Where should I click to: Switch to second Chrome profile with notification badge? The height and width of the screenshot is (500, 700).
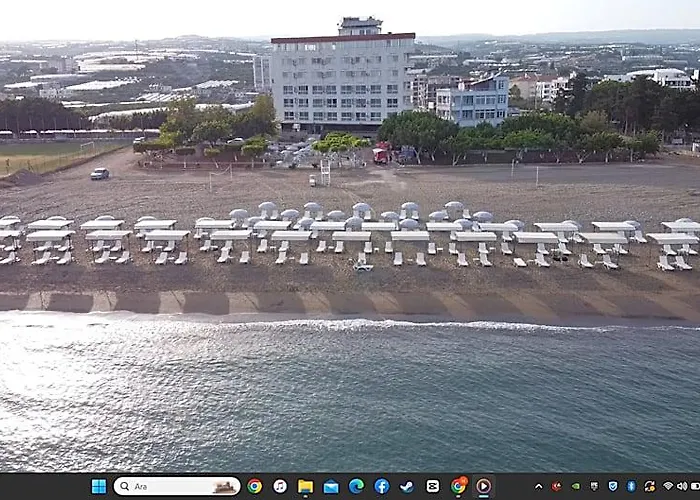pyautogui.click(x=458, y=486)
